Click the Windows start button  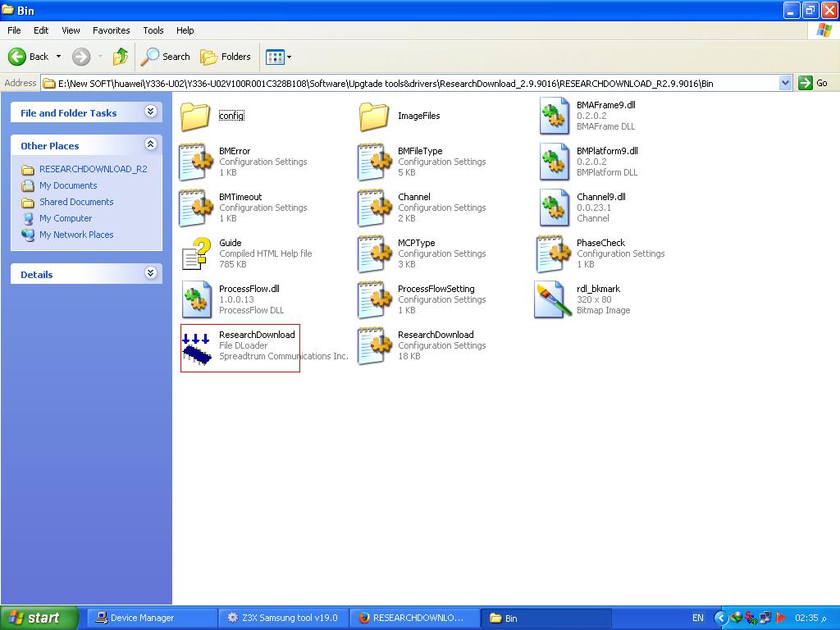(x=39, y=618)
